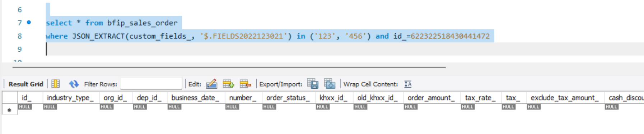Click the Result Grid label
This screenshot has height=134, width=644.
point(26,84)
